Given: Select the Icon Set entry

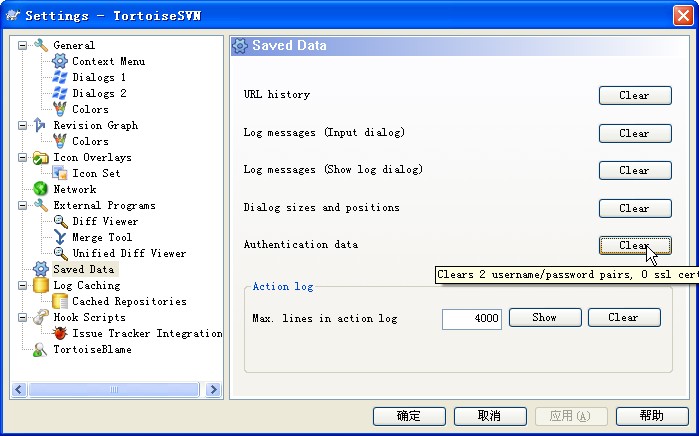Looking at the screenshot, I should click(x=96, y=173).
